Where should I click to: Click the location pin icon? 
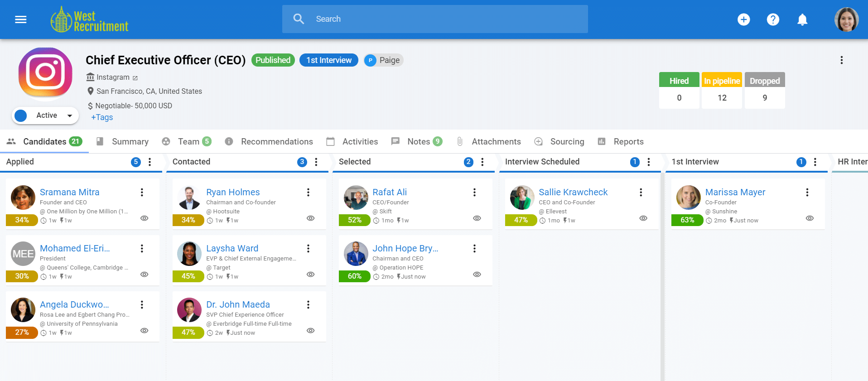[x=91, y=91]
